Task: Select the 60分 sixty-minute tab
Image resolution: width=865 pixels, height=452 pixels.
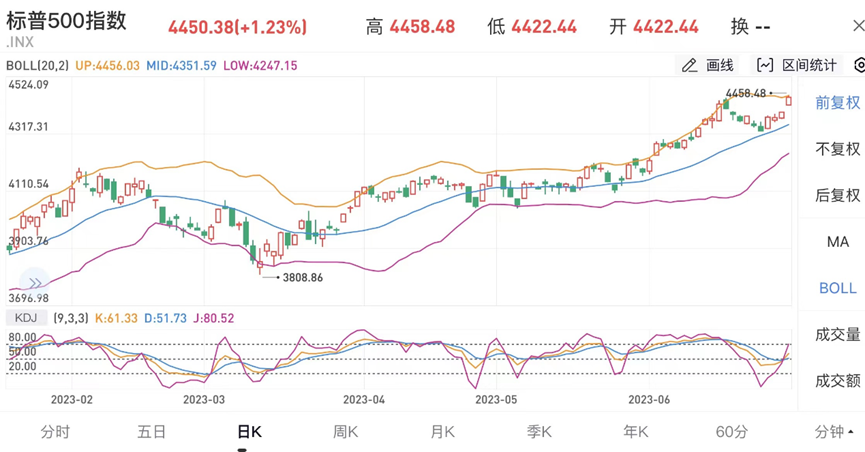Action: click(732, 432)
